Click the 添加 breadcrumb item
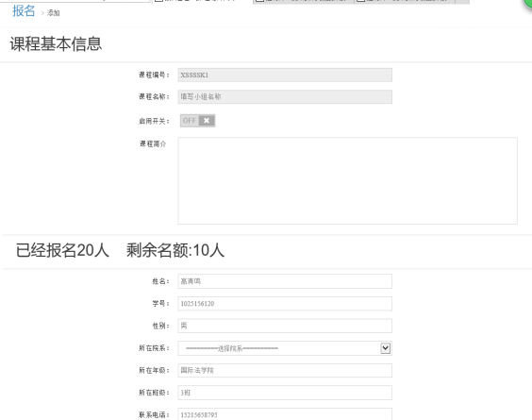 (x=53, y=13)
